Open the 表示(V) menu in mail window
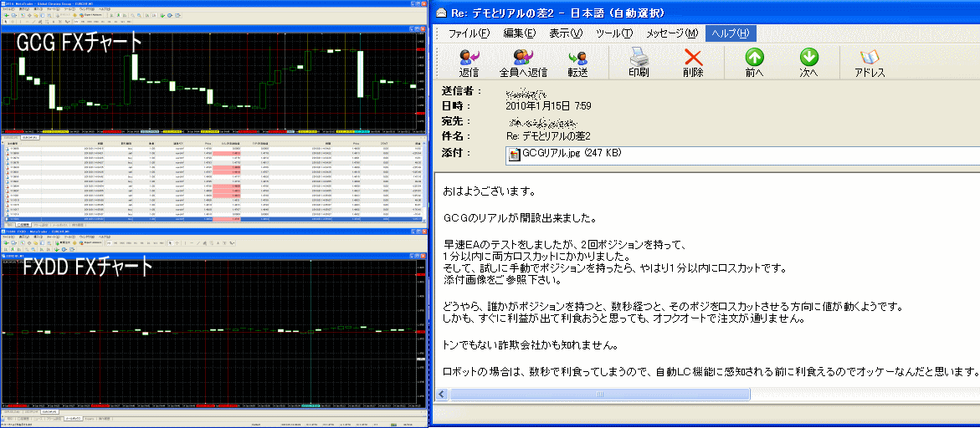 coord(566,33)
